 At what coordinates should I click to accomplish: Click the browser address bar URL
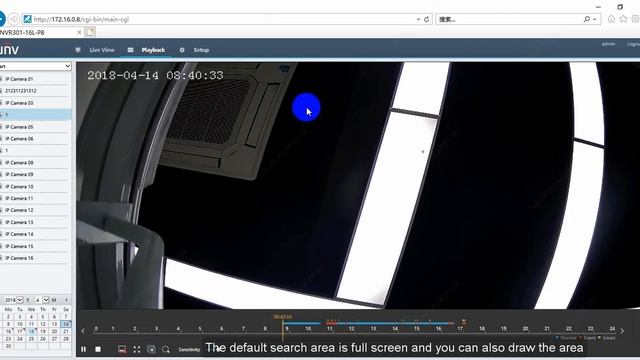[x=82, y=19]
